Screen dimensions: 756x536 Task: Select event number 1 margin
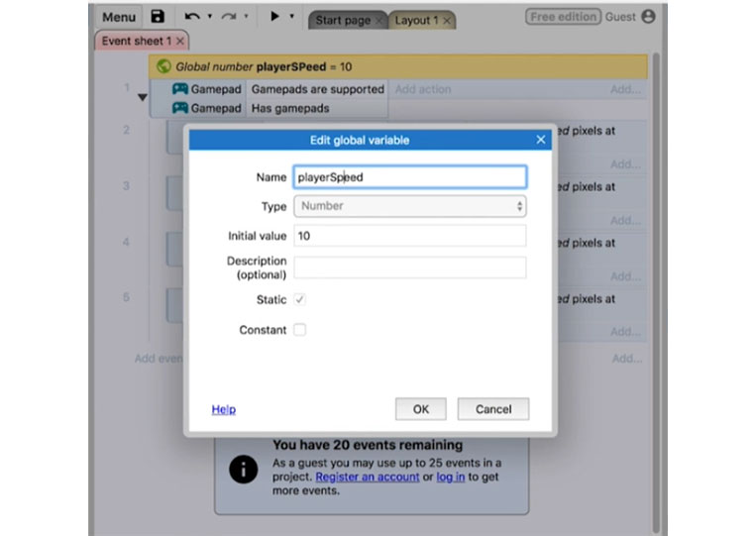pyautogui.click(x=127, y=88)
